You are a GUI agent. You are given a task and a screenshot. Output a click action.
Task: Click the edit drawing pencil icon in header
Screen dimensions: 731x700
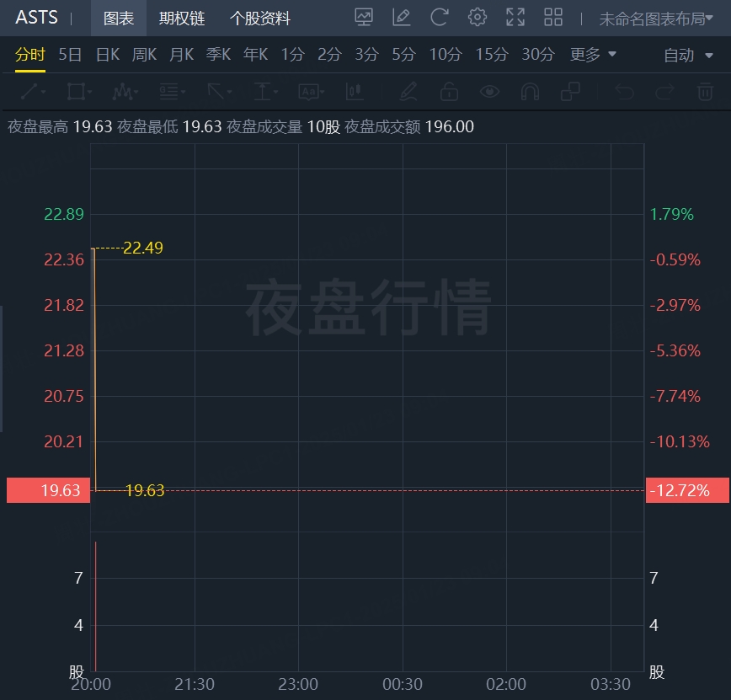pyautogui.click(x=402, y=18)
